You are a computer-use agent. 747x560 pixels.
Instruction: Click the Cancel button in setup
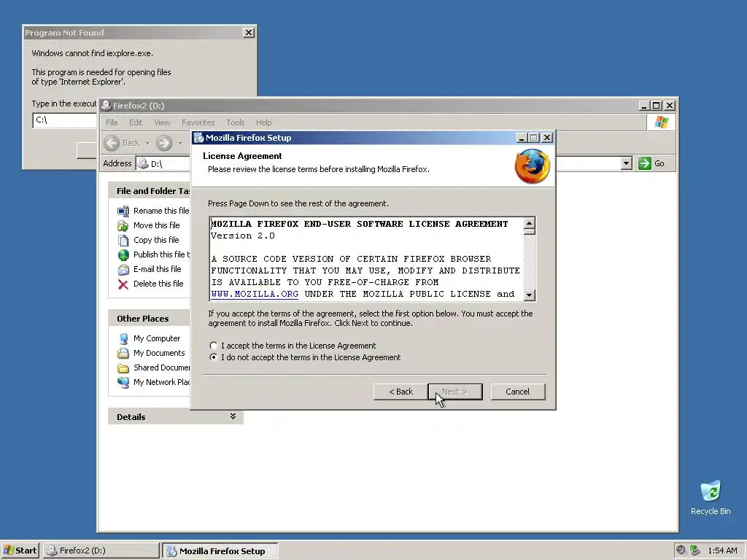click(517, 392)
